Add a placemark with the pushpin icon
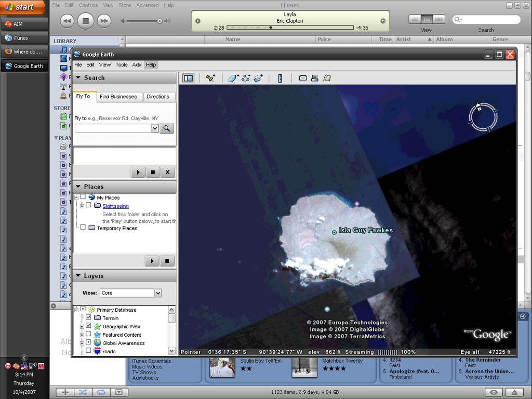 click(210, 78)
